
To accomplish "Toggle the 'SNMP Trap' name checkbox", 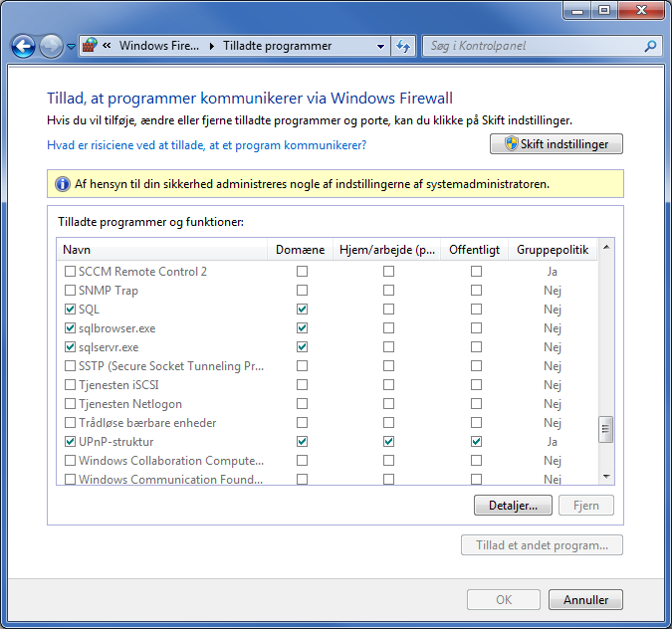I will click(x=70, y=290).
